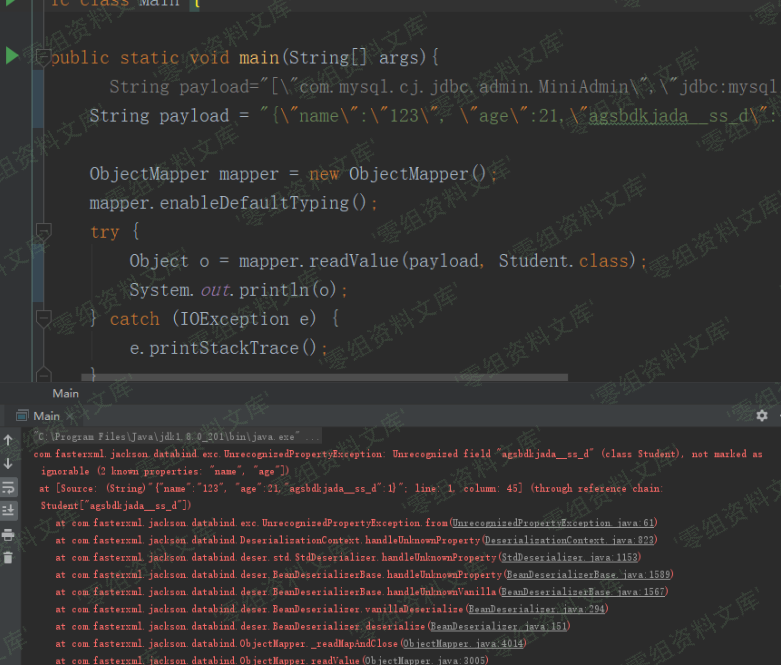Collapse the try block fold marker
The width and height of the screenshot is (781, 665).
[42, 231]
